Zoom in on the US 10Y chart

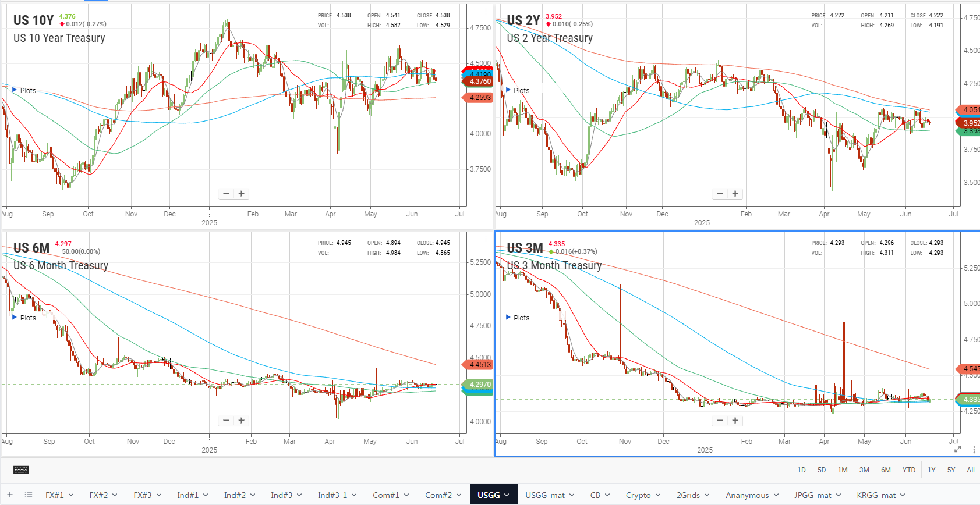(241, 194)
